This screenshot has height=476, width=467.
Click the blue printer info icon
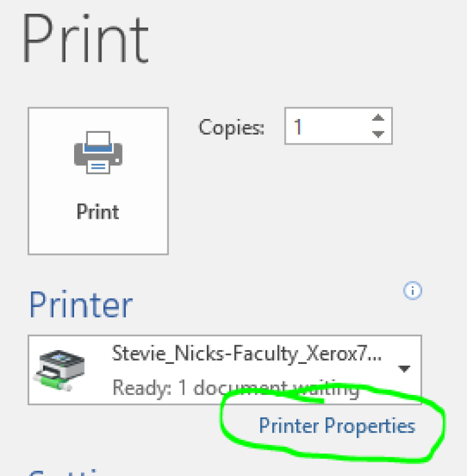(412, 291)
